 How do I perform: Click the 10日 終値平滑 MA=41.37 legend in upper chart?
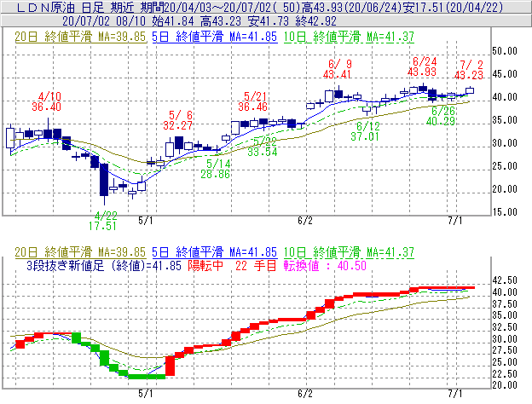[x=349, y=37]
